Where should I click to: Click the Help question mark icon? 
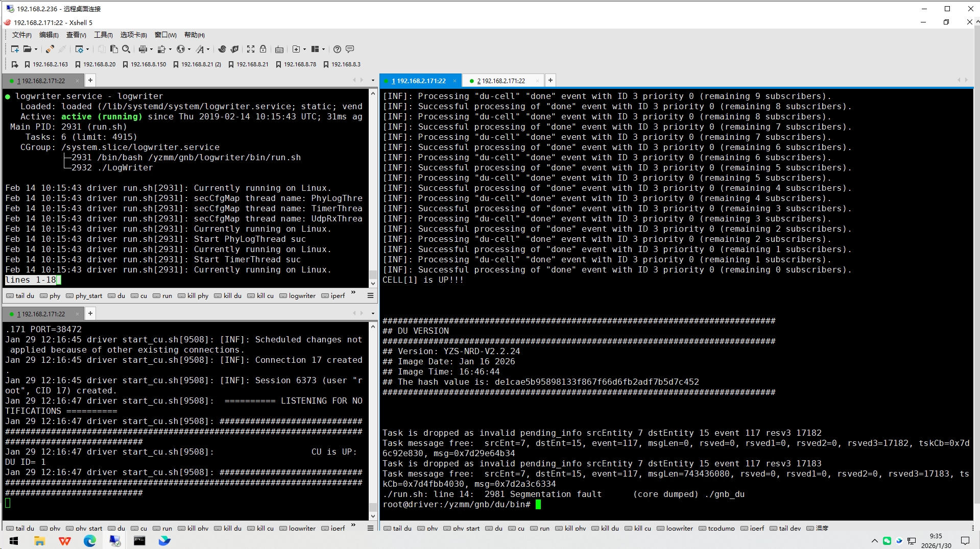tap(337, 49)
